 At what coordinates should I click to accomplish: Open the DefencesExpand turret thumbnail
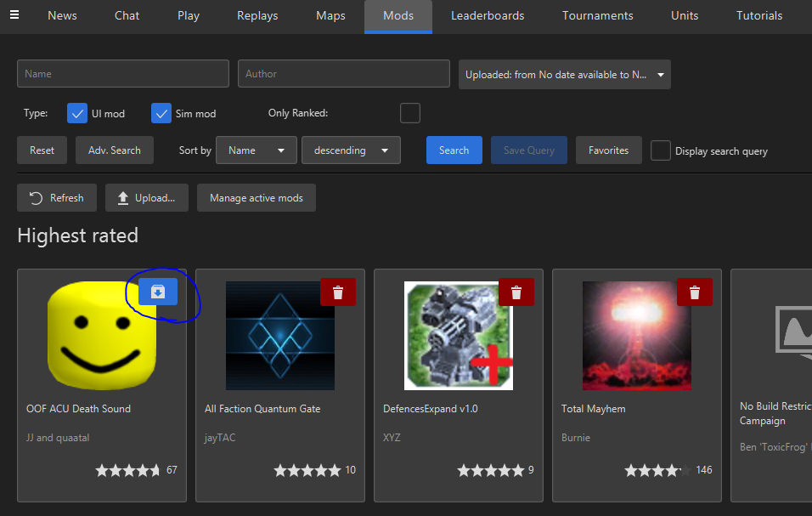(459, 336)
